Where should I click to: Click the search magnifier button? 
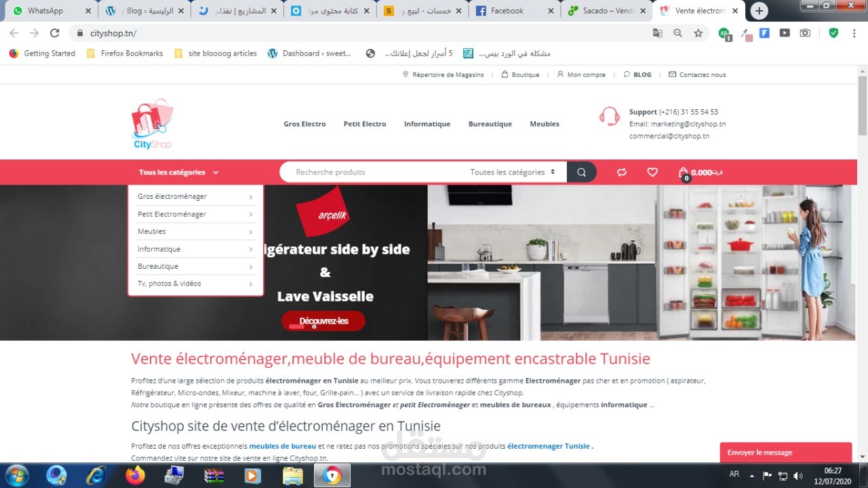[581, 172]
